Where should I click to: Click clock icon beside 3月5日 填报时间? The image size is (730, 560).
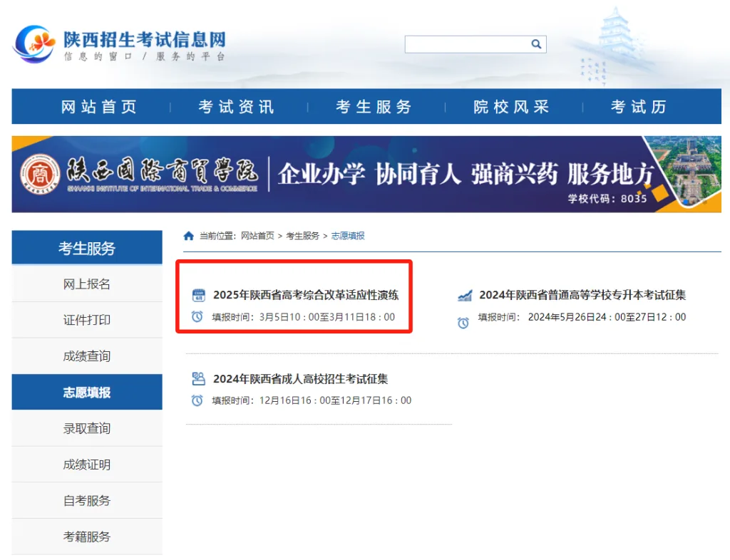point(197,317)
